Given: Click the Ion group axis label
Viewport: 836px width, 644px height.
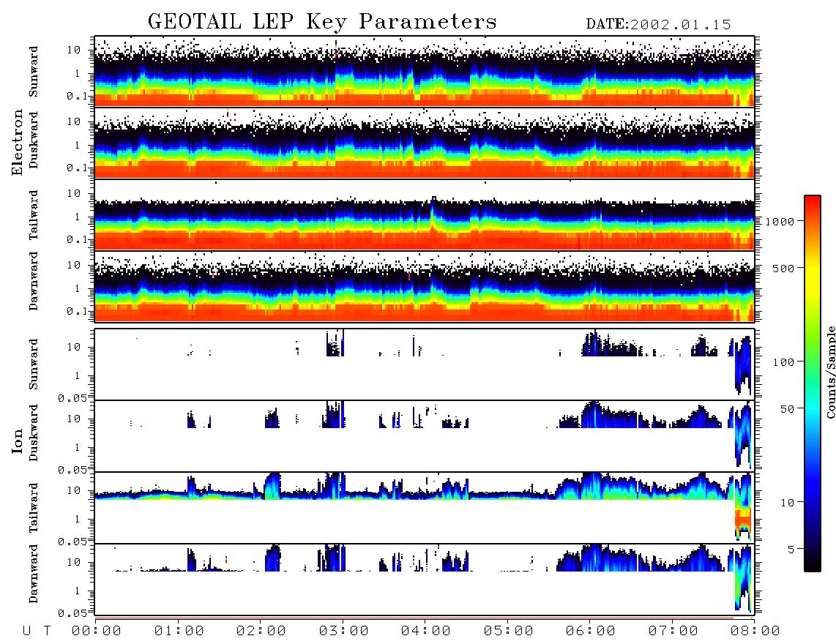Looking at the screenshot, I should tap(17, 441).
